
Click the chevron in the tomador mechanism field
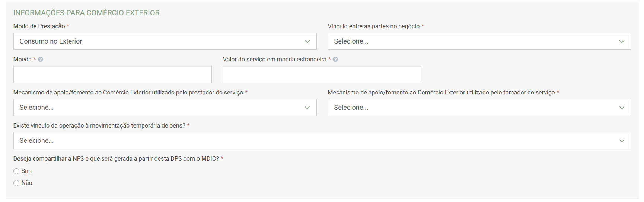click(622, 108)
